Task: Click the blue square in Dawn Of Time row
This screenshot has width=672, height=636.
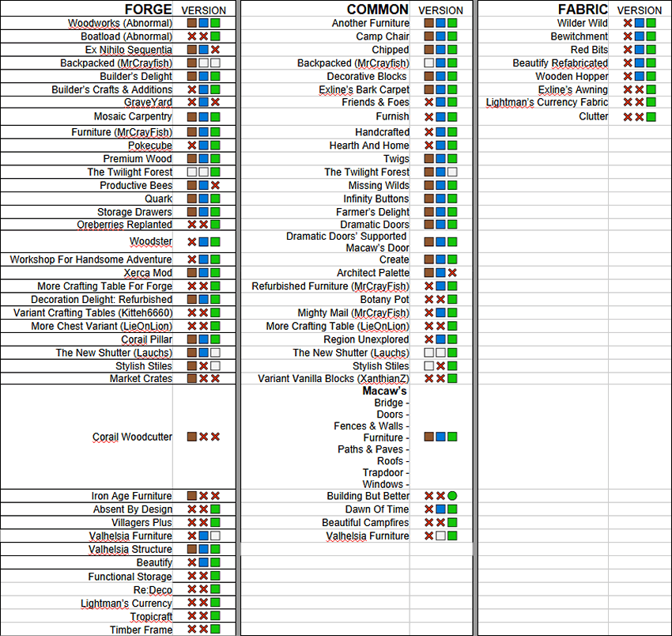Action: (x=440, y=509)
